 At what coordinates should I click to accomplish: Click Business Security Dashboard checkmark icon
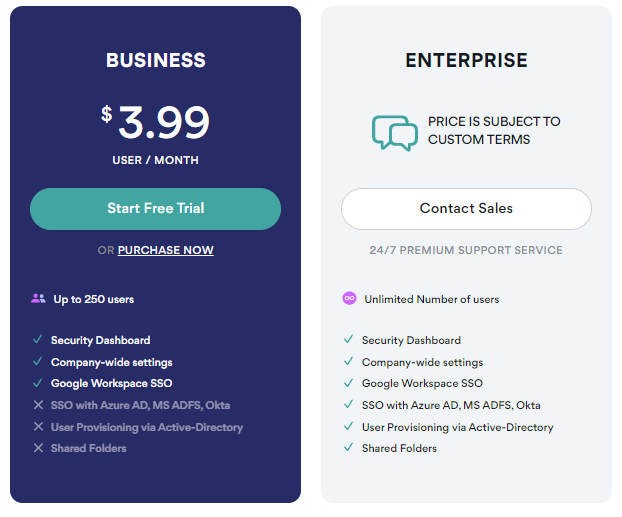coord(38,339)
